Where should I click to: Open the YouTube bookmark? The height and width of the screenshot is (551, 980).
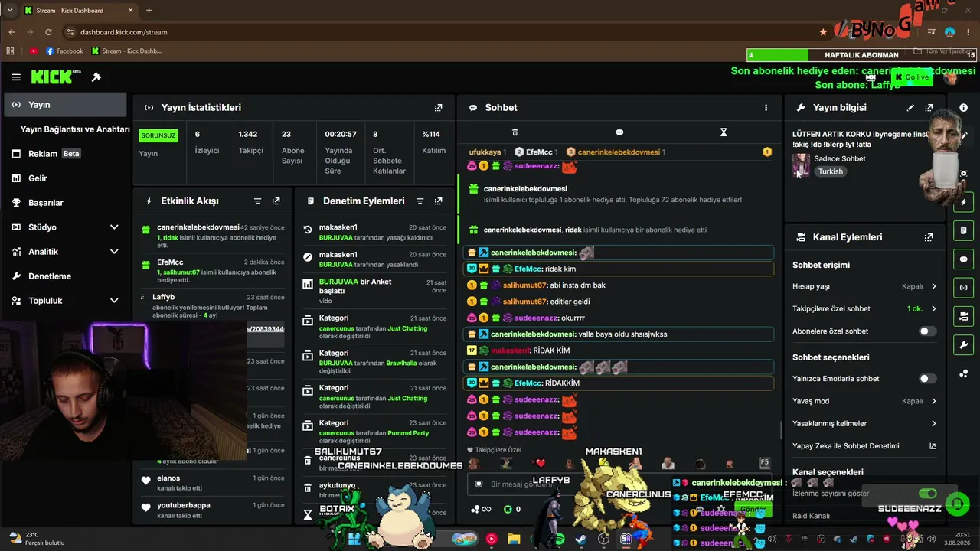click(33, 51)
